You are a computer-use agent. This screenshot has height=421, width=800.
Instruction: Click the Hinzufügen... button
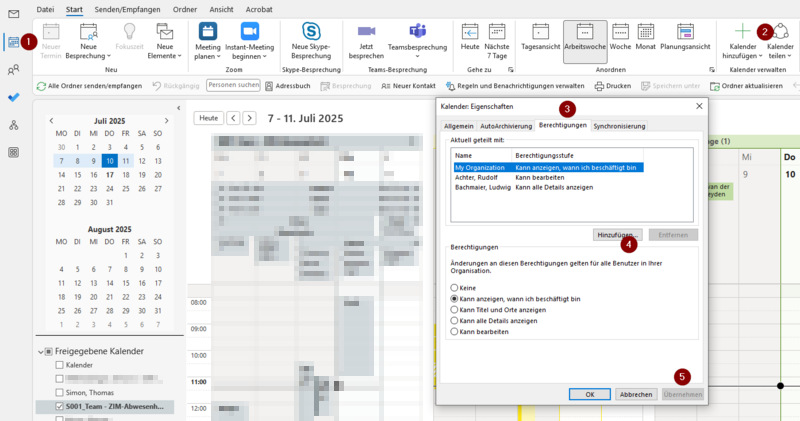(617, 234)
